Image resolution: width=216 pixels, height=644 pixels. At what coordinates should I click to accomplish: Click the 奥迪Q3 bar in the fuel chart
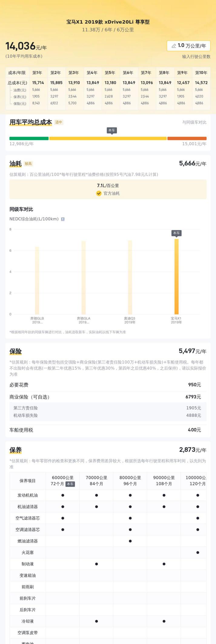pyautogui.click(x=130, y=277)
